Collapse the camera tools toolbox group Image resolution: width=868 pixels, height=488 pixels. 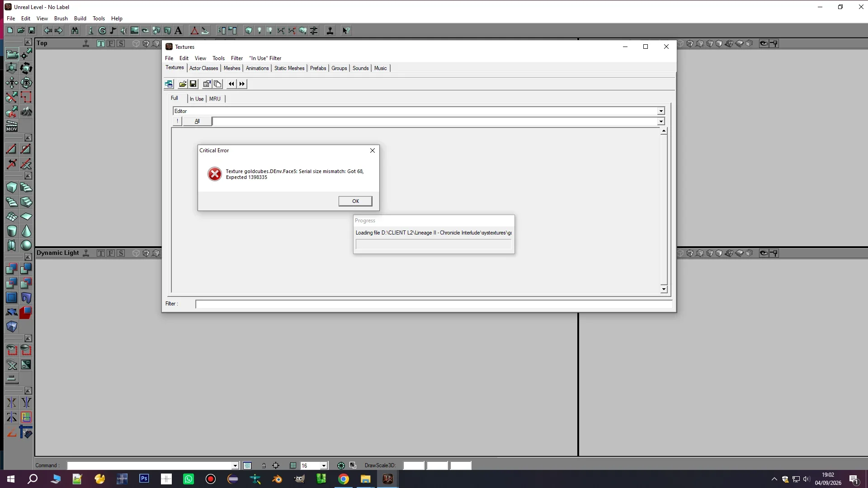(28, 42)
